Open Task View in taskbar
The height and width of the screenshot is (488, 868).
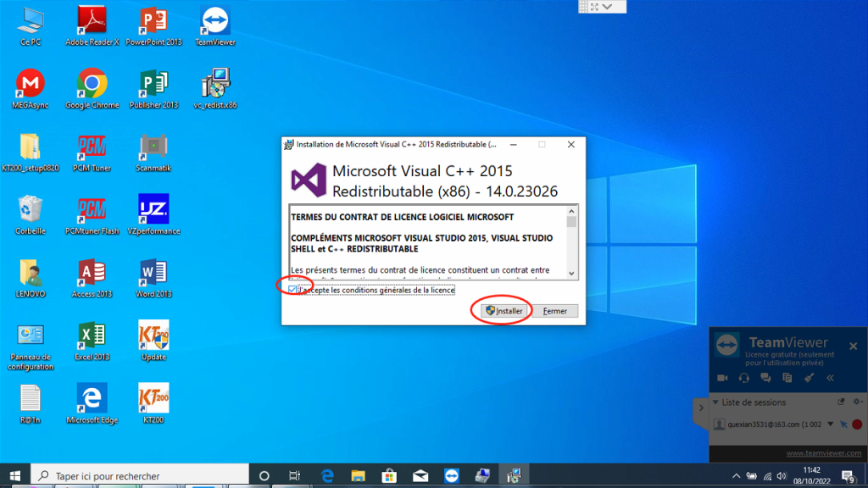coord(294,476)
